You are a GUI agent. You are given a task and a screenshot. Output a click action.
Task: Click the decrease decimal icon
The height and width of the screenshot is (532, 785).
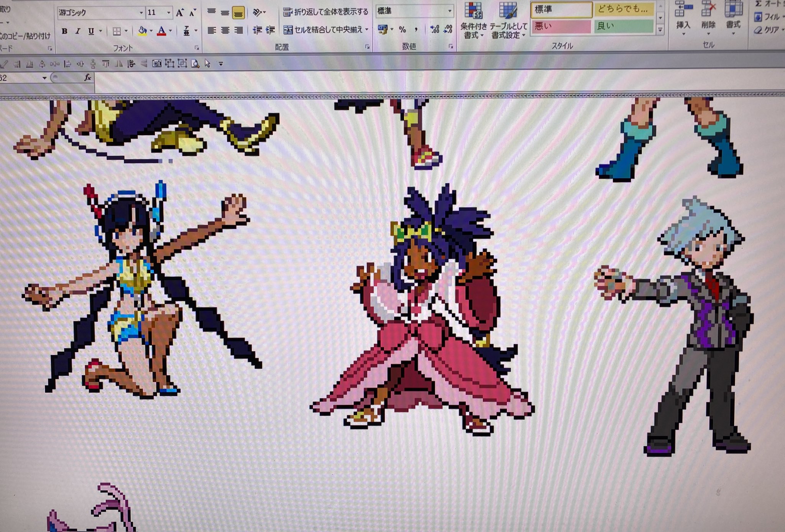pyautogui.click(x=448, y=29)
